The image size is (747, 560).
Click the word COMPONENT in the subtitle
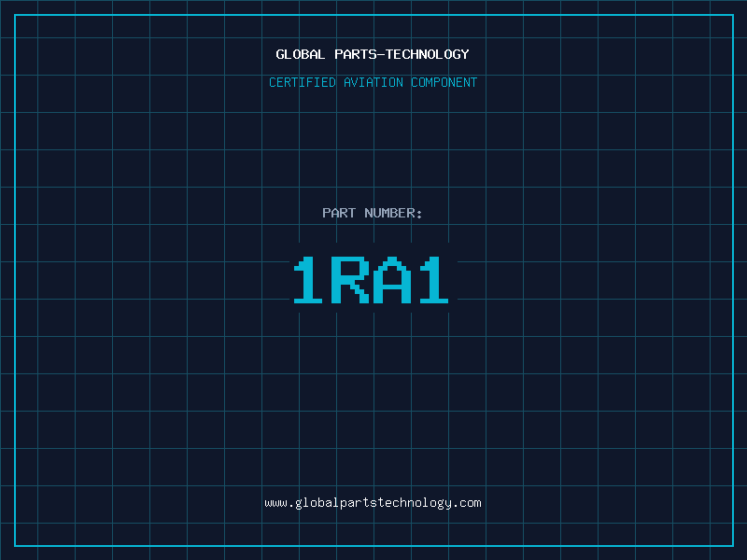444,82
